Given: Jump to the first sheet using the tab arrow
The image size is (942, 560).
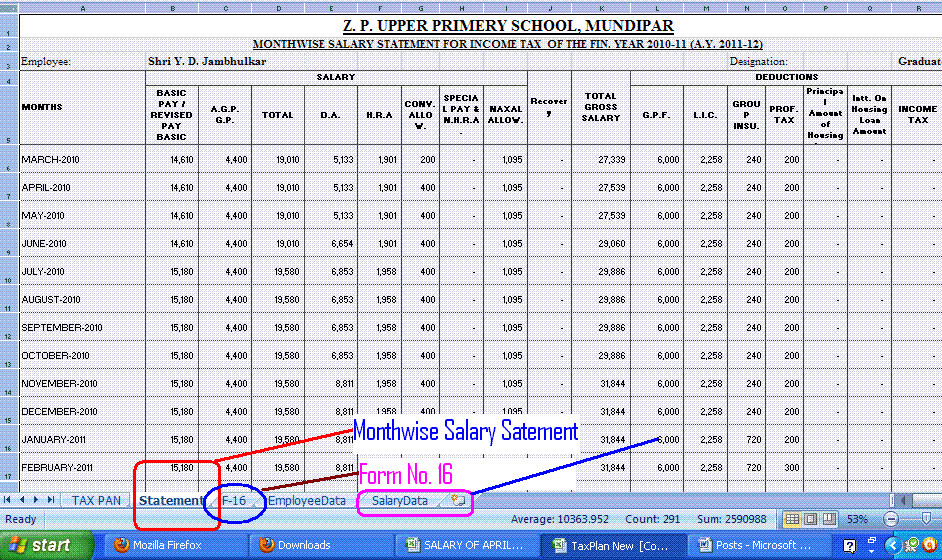Looking at the screenshot, I should coord(7,500).
